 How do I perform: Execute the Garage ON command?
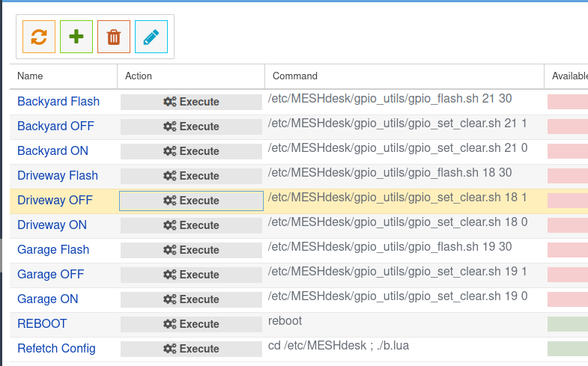click(191, 299)
